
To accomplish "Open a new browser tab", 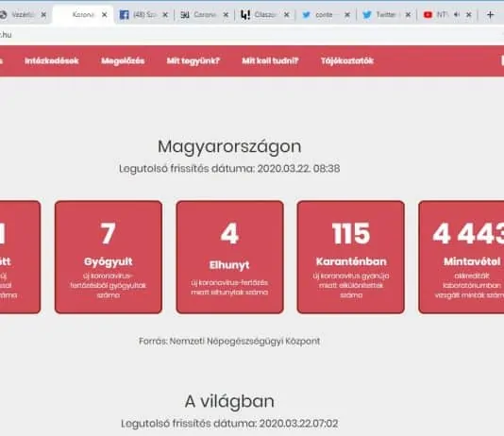I will coord(490,15).
